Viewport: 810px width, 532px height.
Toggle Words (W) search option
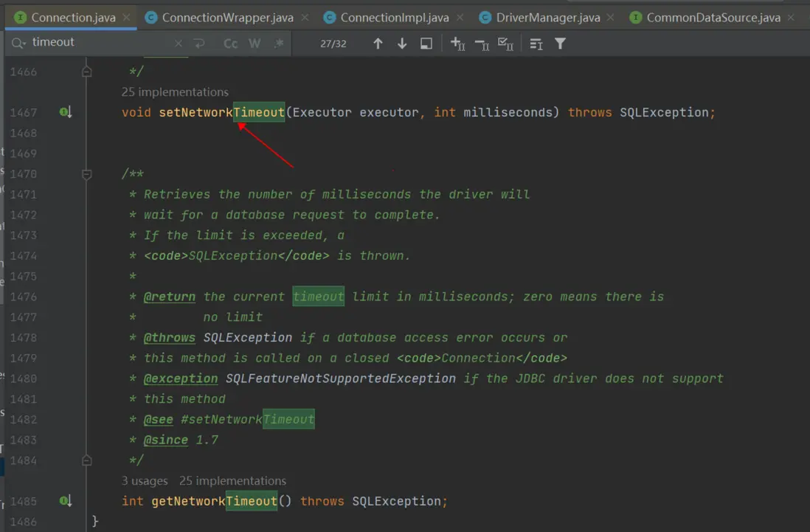[255, 44]
